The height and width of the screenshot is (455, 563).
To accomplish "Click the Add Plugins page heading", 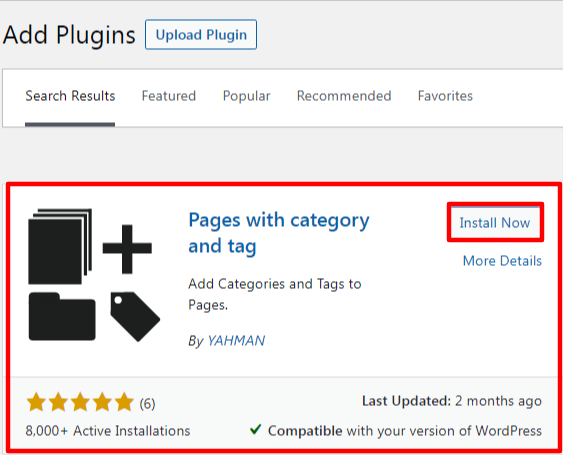I will [69, 35].
